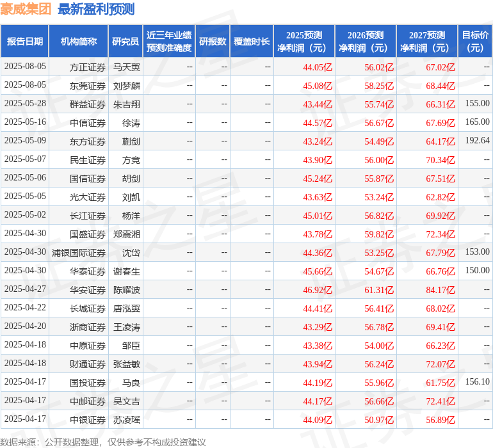Select the 机构简称 column header

(x=79, y=41)
